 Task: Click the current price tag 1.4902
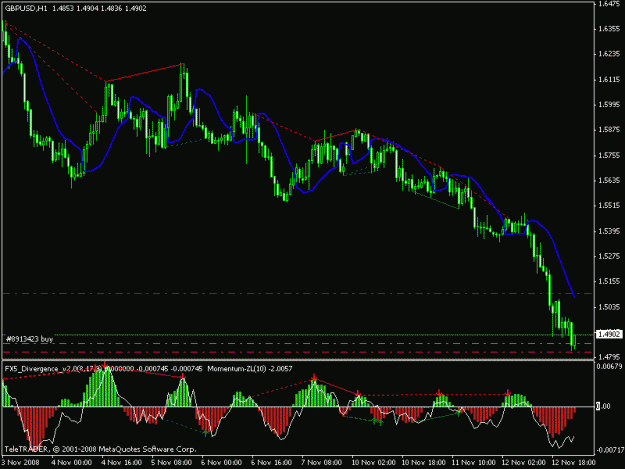609,334
